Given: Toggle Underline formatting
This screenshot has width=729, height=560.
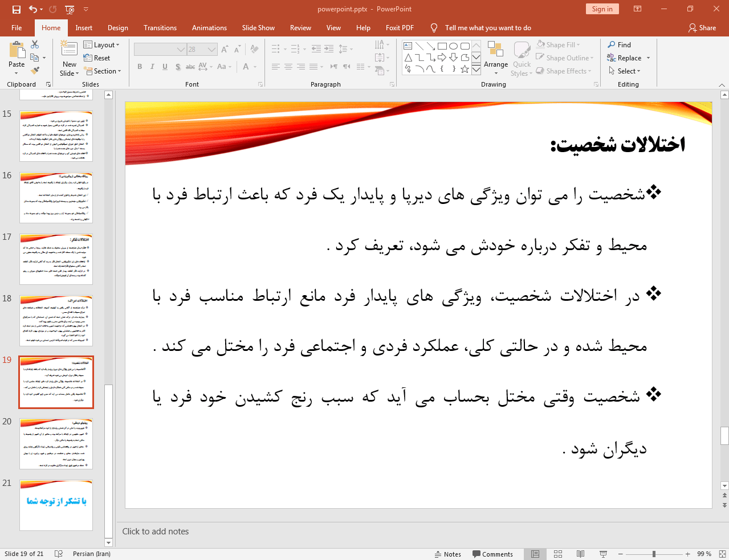Looking at the screenshot, I should (165, 67).
